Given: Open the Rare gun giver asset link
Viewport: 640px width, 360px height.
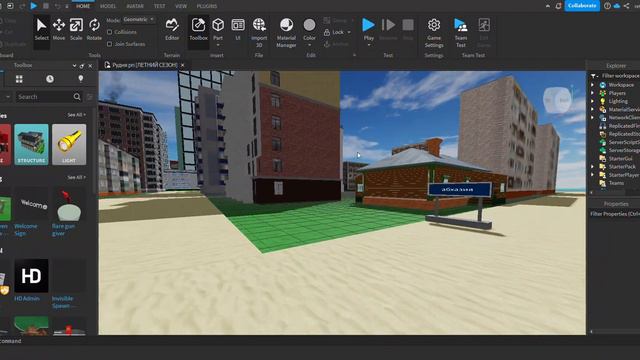Looking at the screenshot, I should 63,229.
